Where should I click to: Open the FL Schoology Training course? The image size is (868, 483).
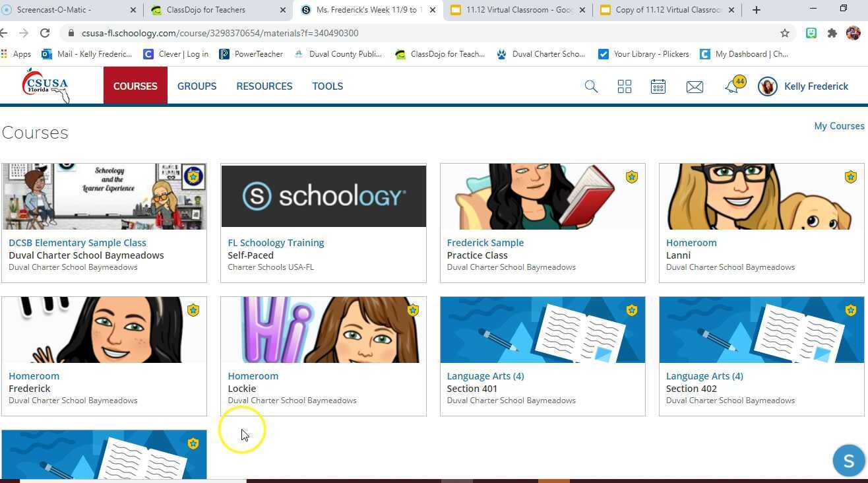coord(276,243)
